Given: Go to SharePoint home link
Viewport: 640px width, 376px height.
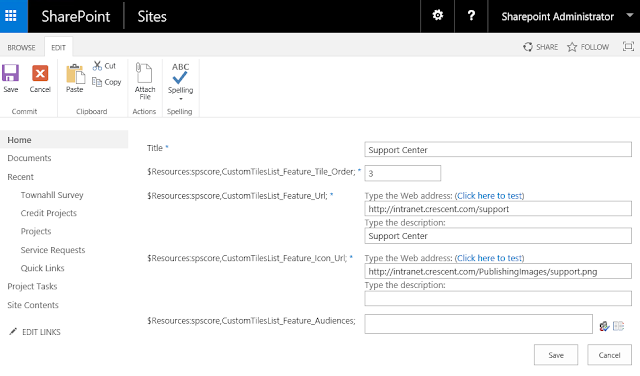Looking at the screenshot, I should tap(76, 16).
